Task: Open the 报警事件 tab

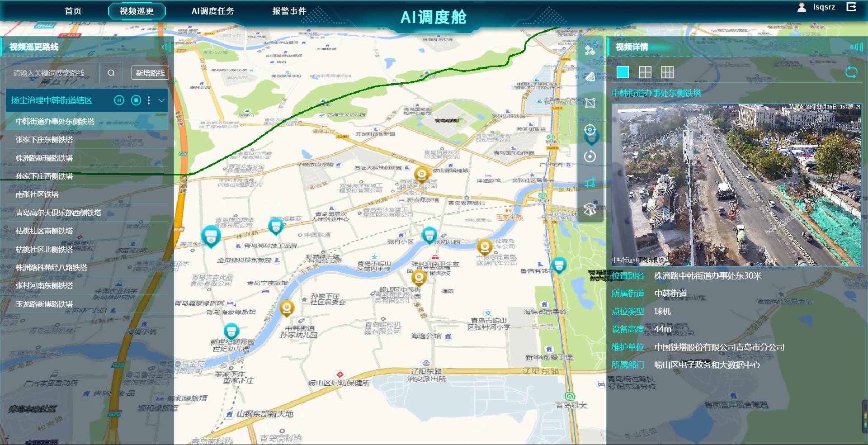Action: point(289,11)
